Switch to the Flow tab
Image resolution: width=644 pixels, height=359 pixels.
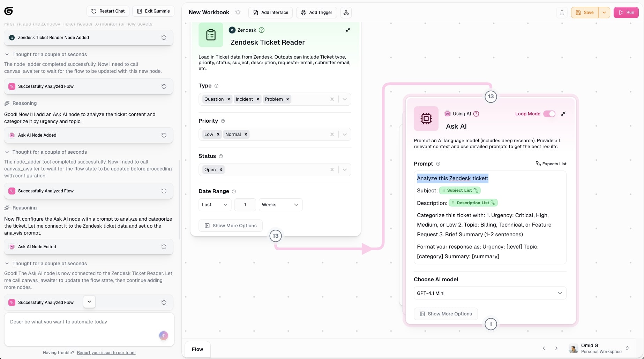pyautogui.click(x=197, y=349)
